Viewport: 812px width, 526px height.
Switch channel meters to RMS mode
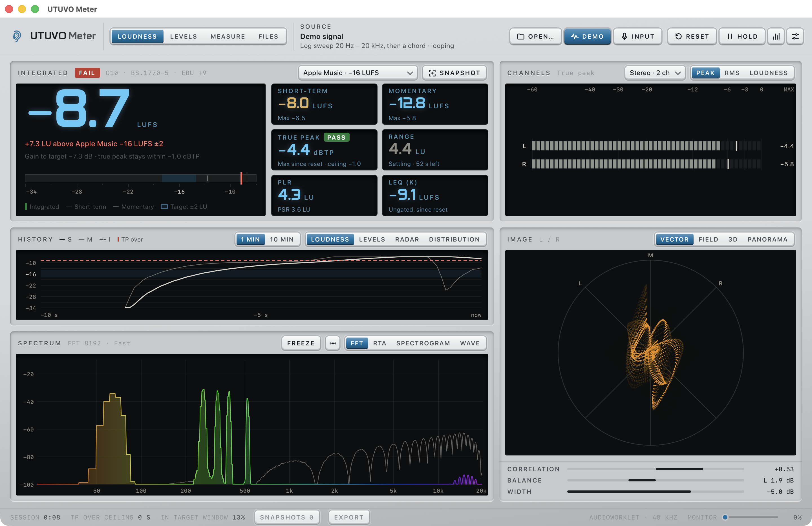[x=732, y=73]
